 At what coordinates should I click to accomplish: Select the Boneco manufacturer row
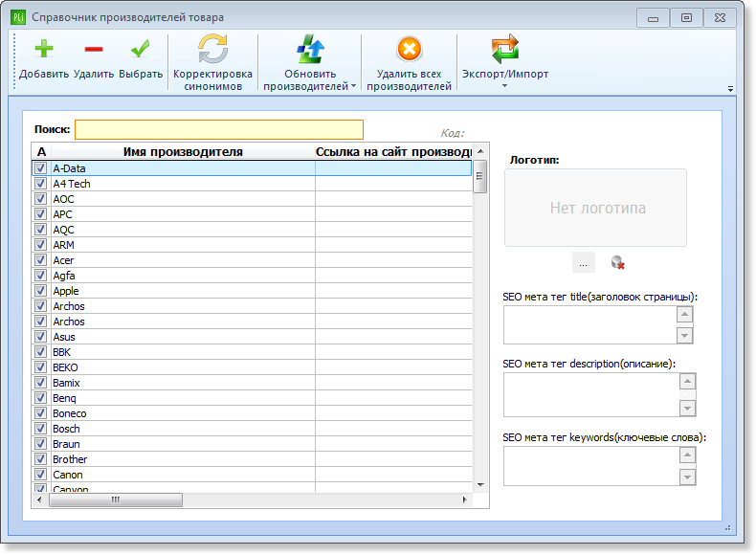click(252, 413)
